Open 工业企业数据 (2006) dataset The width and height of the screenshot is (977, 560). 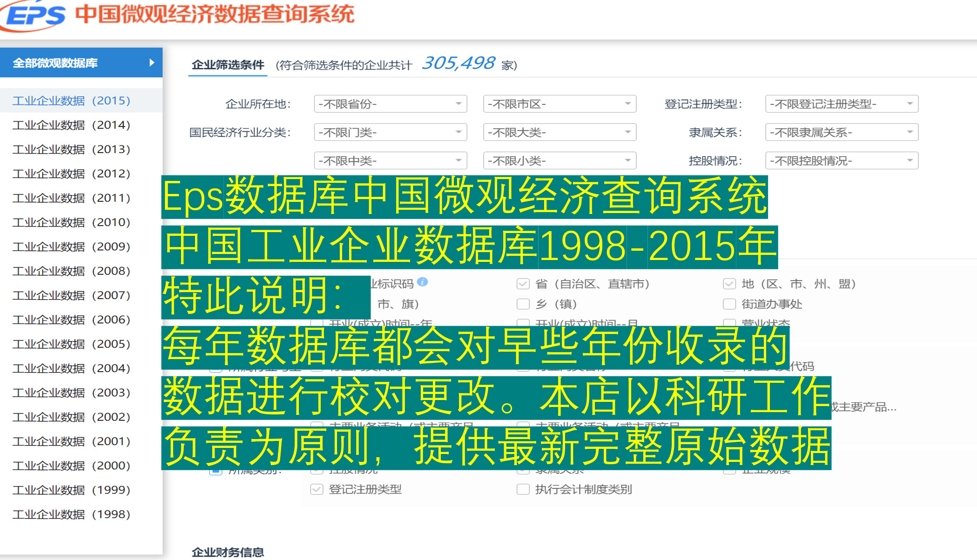[71, 320]
